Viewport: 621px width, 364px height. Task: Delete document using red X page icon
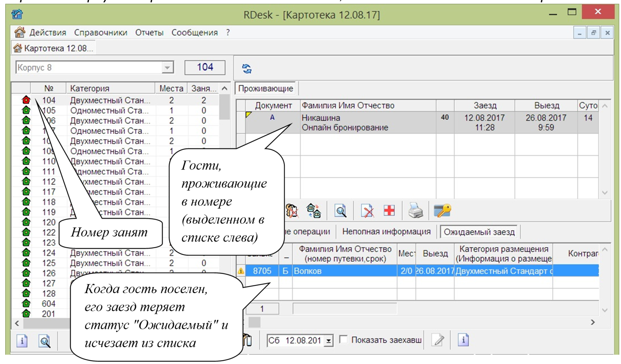click(367, 210)
